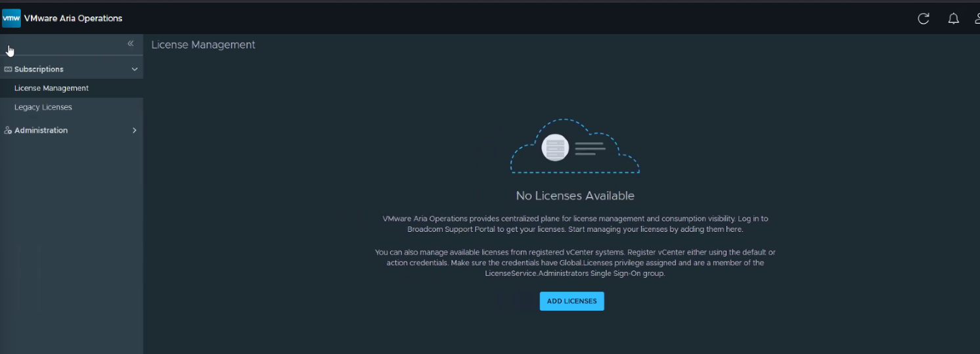Click the VMware Aria Operations title

[x=73, y=18]
